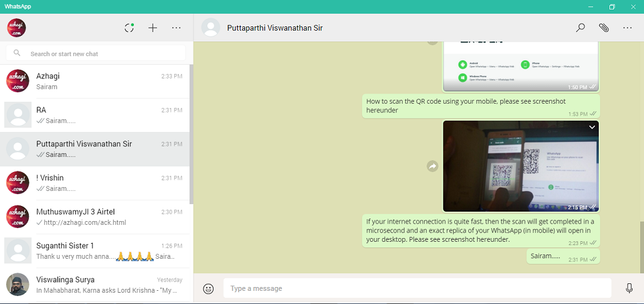Open the emoji picker
This screenshot has width=644, height=304.
pos(209,288)
